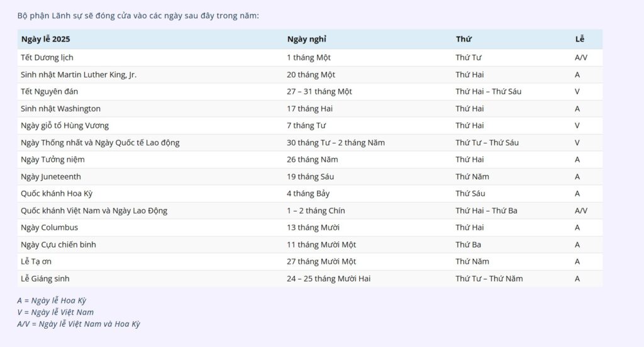Click the "27 – 31 tháng Một" date cell
The image size is (644, 347).
(319, 91)
